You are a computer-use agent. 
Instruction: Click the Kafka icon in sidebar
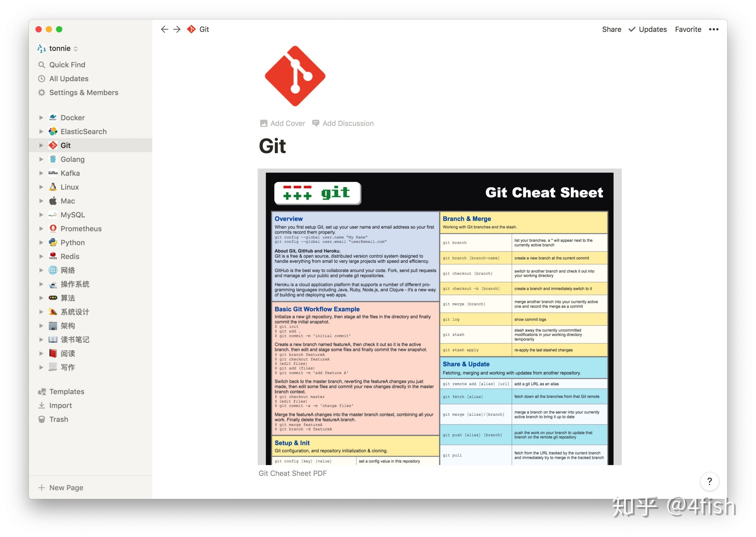(53, 173)
